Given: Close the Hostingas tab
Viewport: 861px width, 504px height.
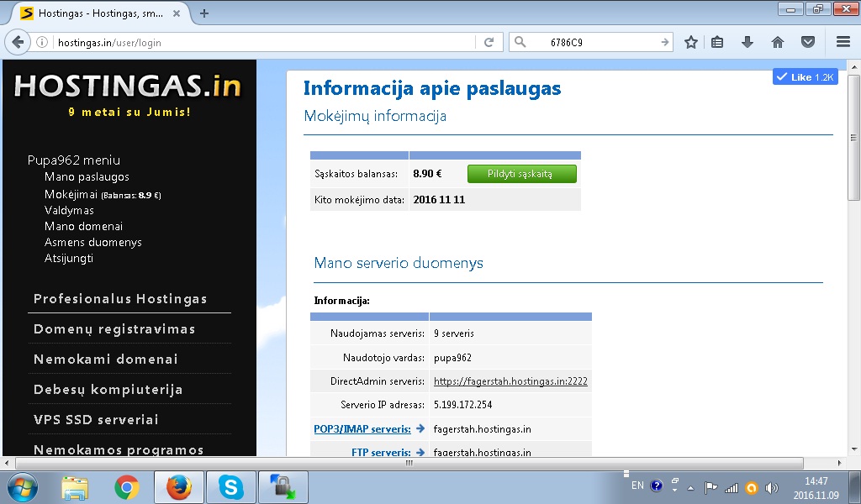Looking at the screenshot, I should coord(177,13).
